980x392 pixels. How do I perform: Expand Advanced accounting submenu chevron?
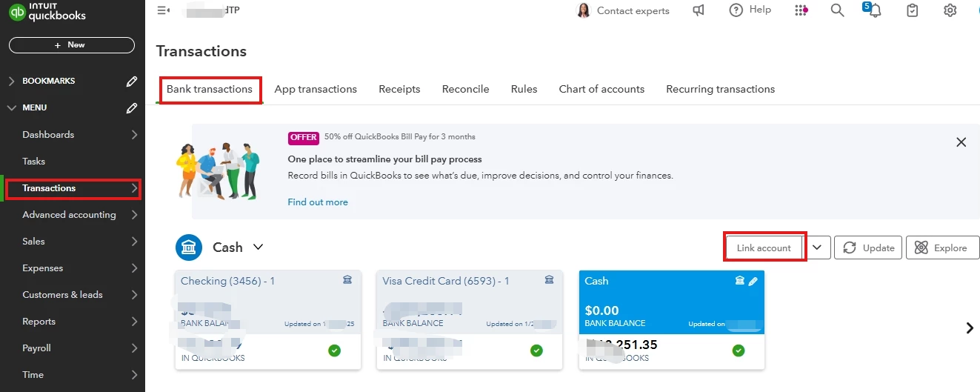(x=134, y=215)
